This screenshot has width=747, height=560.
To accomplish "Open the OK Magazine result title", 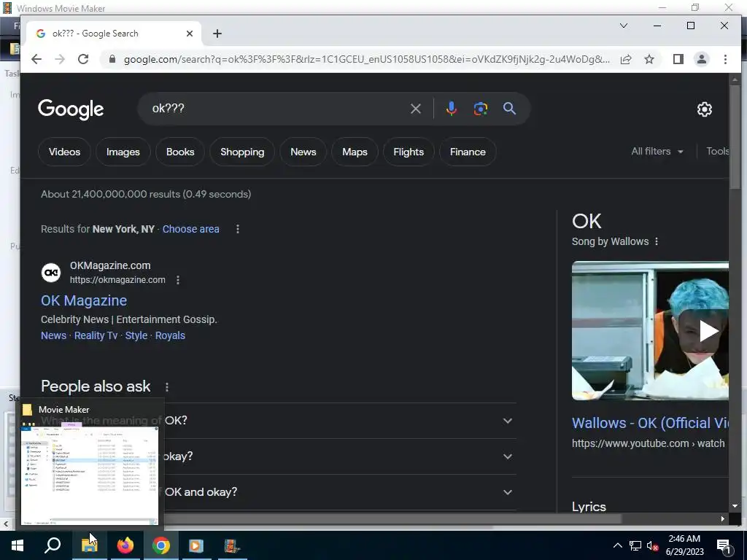I will click(x=84, y=300).
